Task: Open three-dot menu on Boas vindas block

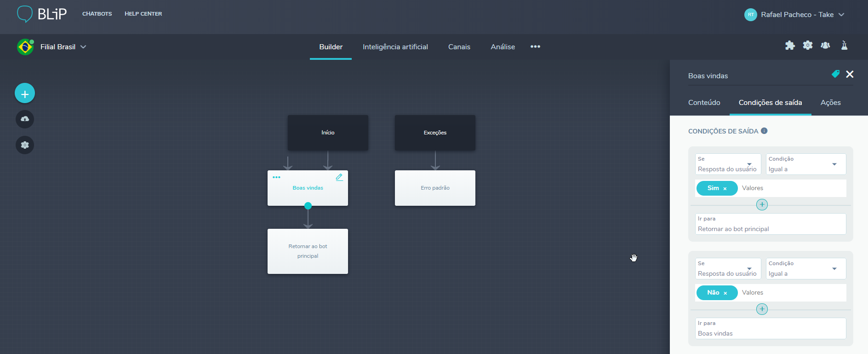Action: (x=276, y=177)
